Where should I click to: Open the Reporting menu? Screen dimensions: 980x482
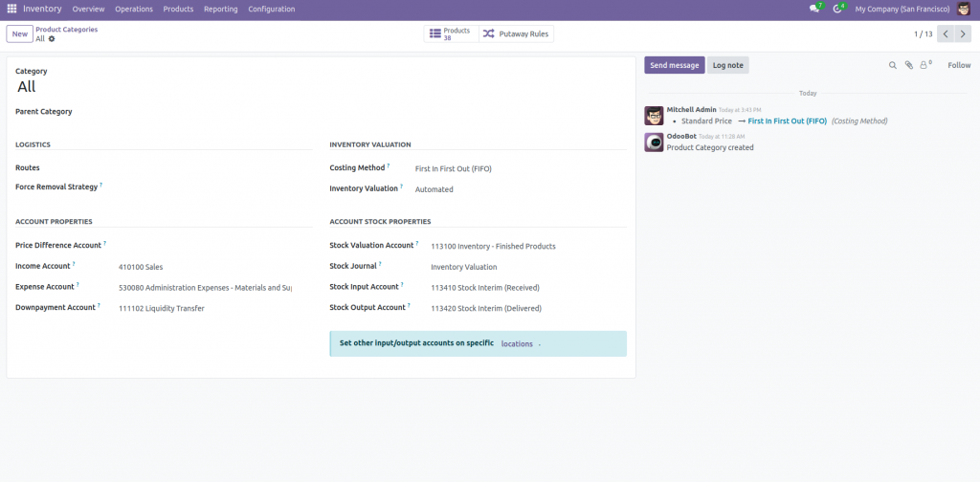tap(220, 9)
